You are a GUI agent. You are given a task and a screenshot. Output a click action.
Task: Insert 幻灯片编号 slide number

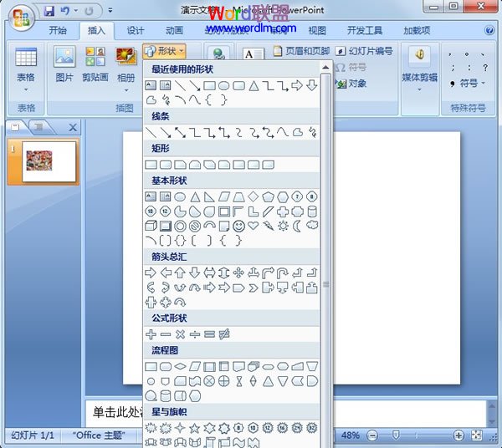tap(364, 51)
